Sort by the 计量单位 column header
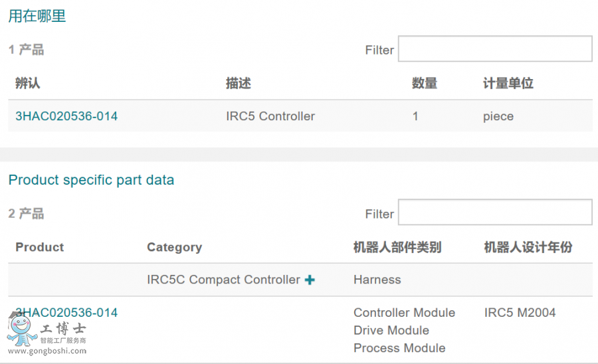 [x=508, y=84]
